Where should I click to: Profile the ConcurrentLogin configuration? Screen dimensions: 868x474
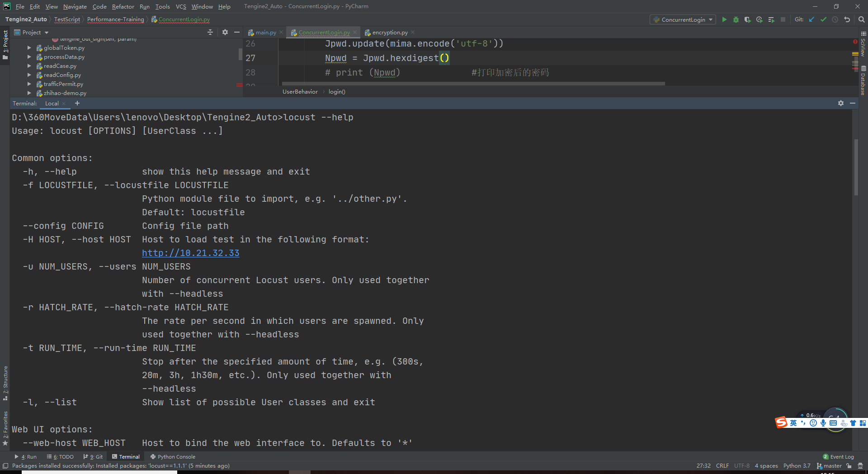(x=759, y=19)
